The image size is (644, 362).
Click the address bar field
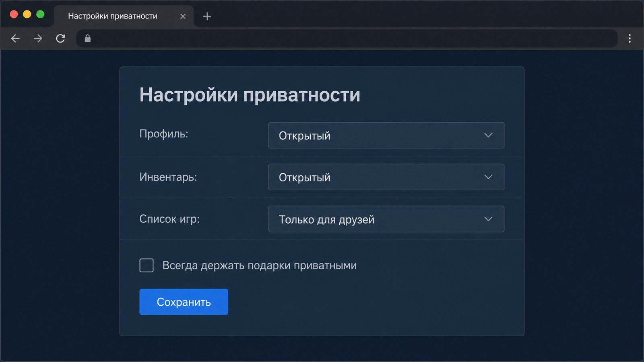pos(347,39)
